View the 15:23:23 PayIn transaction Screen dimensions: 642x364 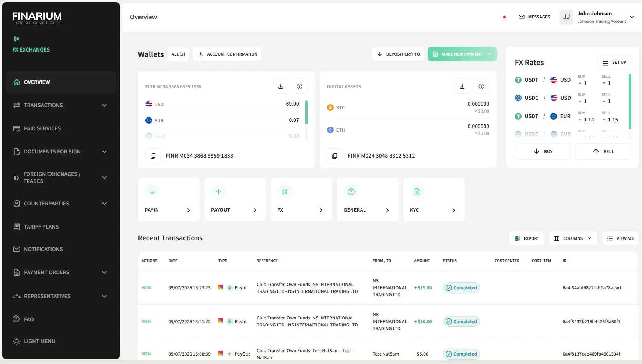(x=147, y=288)
